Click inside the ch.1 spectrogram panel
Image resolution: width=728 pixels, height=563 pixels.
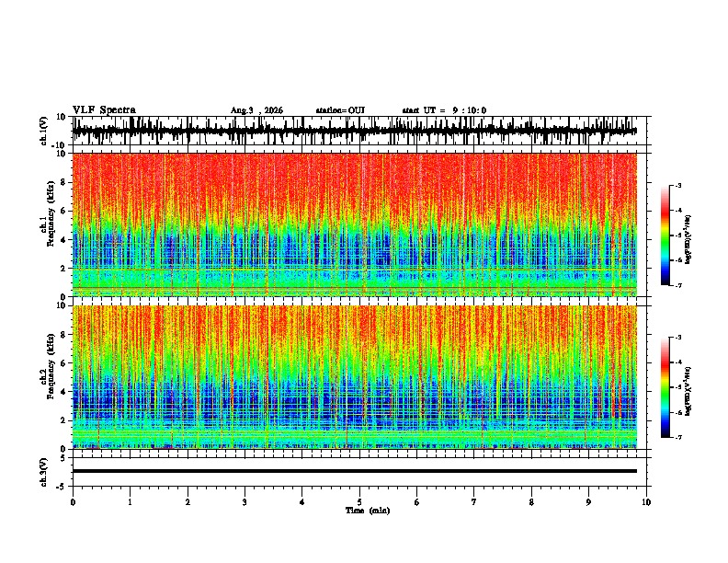tap(355, 224)
